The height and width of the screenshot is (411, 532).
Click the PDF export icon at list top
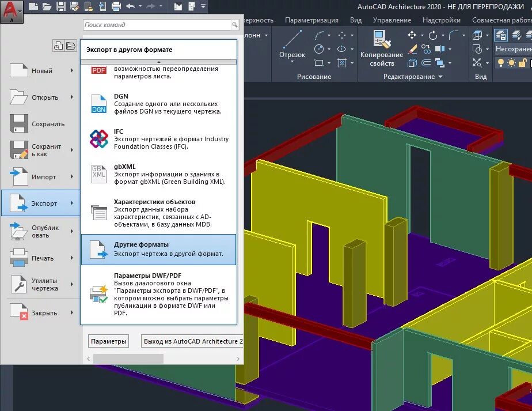pos(98,70)
